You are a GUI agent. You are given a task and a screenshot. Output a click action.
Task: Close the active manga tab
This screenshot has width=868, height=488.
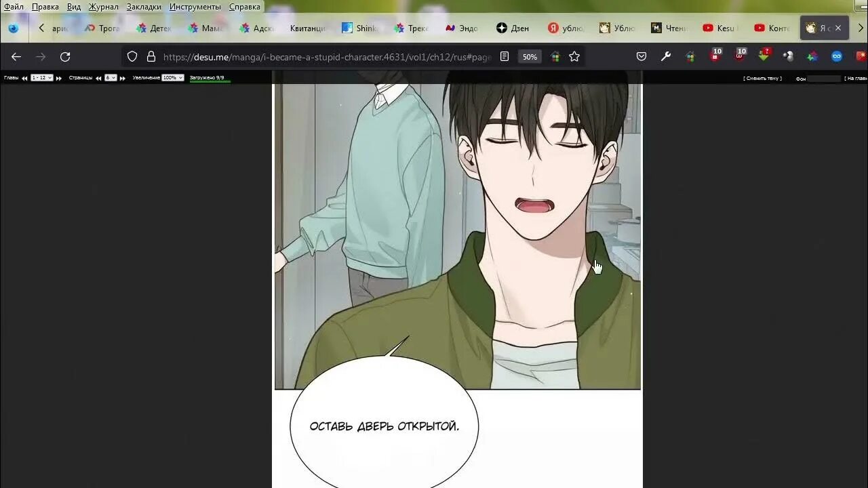(x=838, y=28)
